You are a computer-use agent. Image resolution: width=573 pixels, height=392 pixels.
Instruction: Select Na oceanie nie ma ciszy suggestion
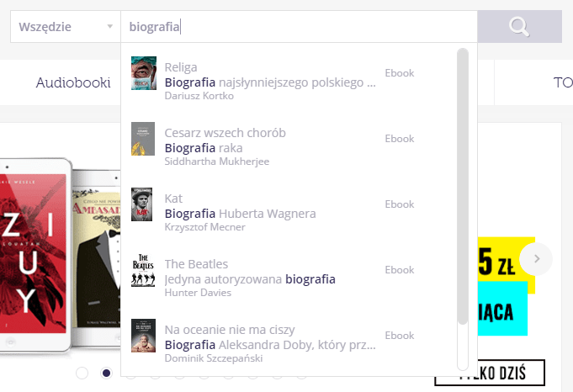point(230,330)
